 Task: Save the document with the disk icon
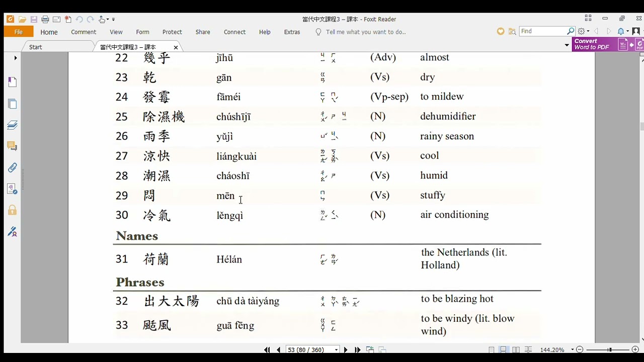tap(34, 19)
